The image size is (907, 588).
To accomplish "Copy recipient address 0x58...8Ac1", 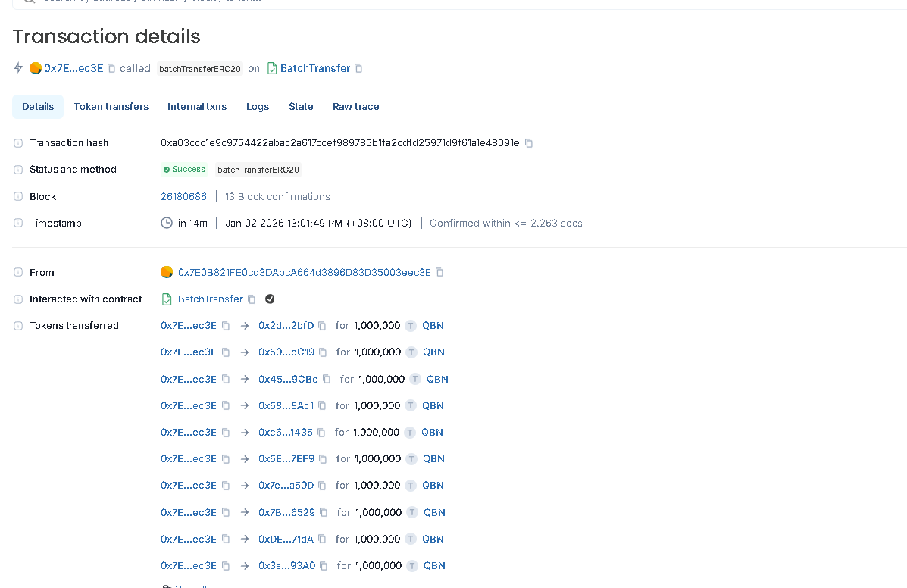I will pos(322,406).
